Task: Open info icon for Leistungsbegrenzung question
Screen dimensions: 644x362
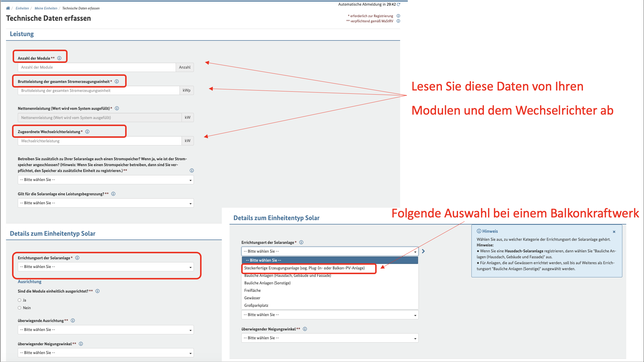Action: 113,194
